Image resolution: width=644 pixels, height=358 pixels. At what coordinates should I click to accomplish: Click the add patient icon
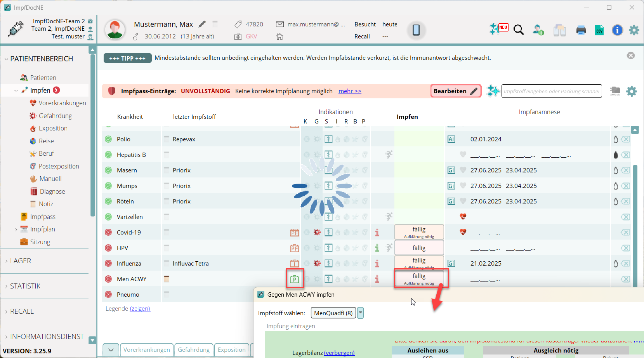coord(538,30)
